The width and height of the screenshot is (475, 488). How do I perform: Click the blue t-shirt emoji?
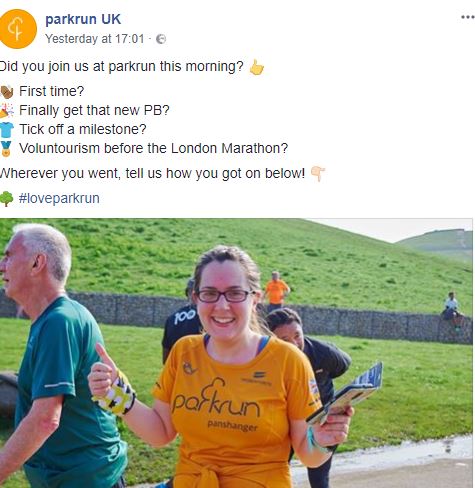7,130
